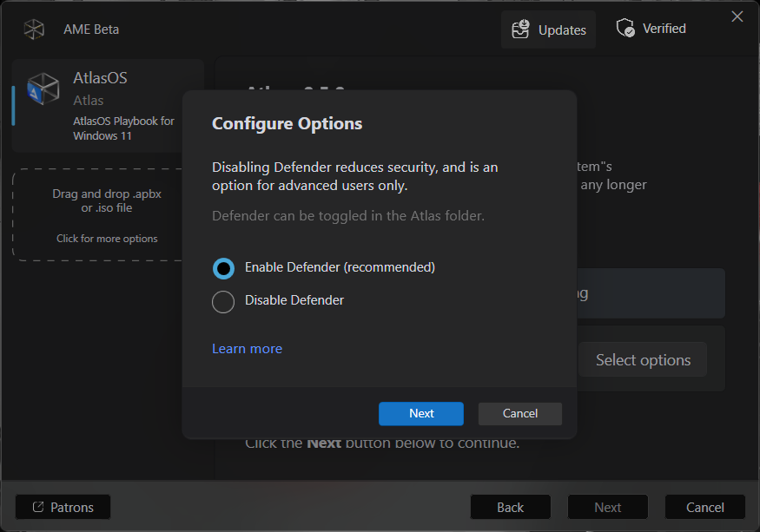The height and width of the screenshot is (532, 760).
Task: Click the greyed Next button in footer
Action: (x=608, y=507)
